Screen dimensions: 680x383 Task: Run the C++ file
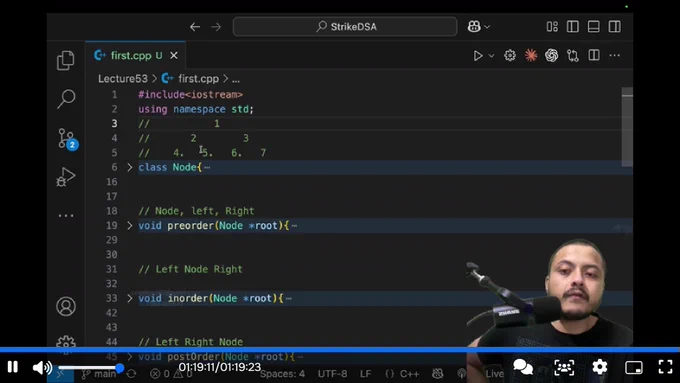tap(478, 56)
